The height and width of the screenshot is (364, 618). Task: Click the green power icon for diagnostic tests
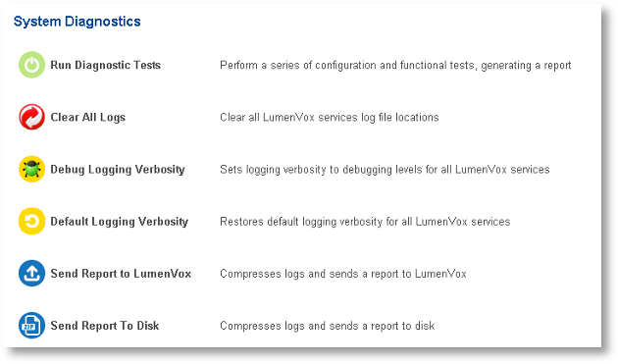click(31, 65)
